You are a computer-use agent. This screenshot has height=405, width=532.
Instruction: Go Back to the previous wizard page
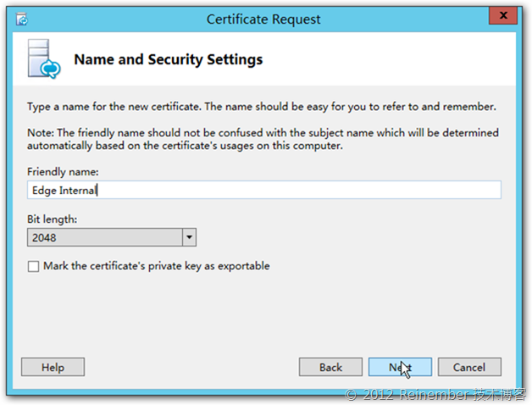pos(330,367)
